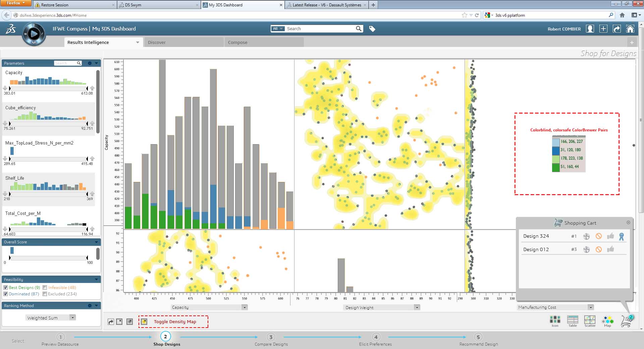The width and height of the screenshot is (644, 349).
Task: Remove Design 324 from cart
Action: click(x=598, y=236)
